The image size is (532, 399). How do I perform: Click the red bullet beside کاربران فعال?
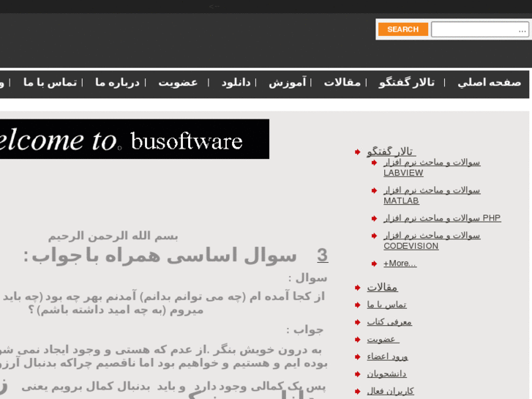click(358, 392)
